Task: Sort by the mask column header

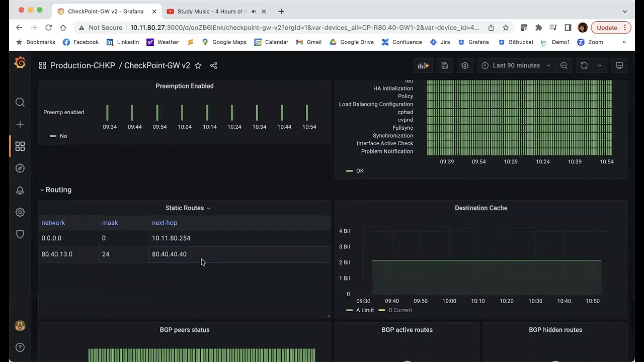Action: (110, 223)
